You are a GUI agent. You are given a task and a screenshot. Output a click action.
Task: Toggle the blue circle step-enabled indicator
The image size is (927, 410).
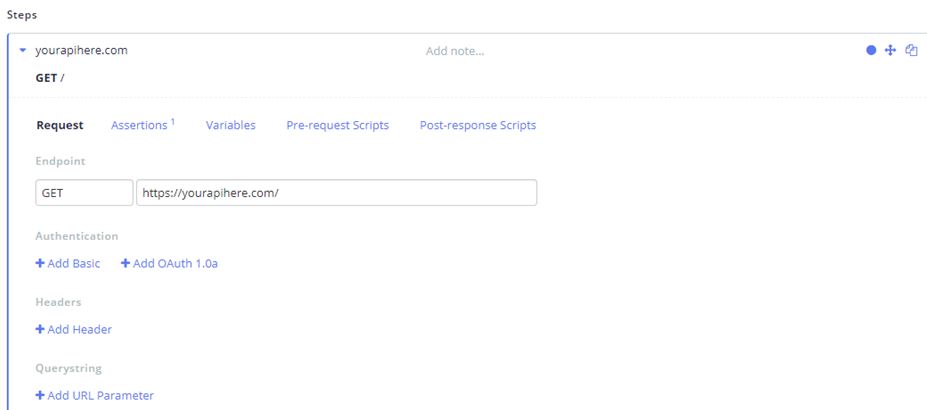[871, 50]
